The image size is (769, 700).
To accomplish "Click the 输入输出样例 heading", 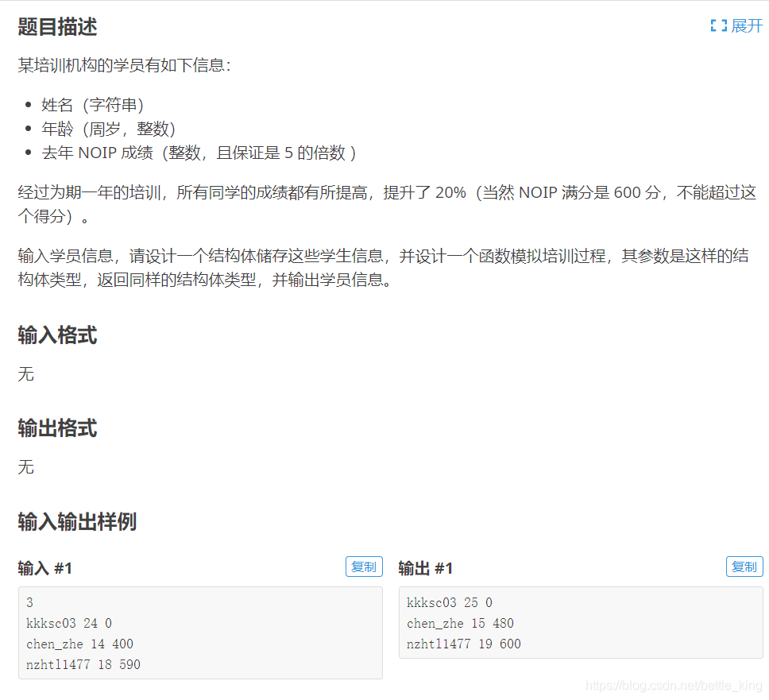I will [x=76, y=522].
